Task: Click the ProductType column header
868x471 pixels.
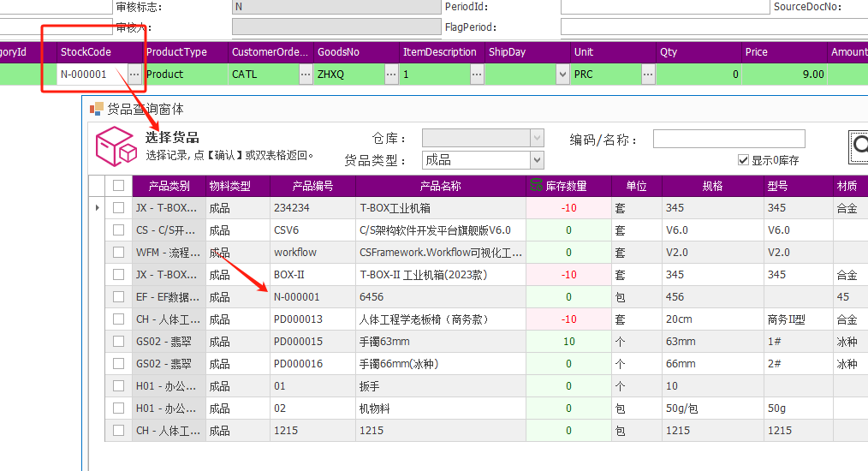Action: [x=185, y=52]
